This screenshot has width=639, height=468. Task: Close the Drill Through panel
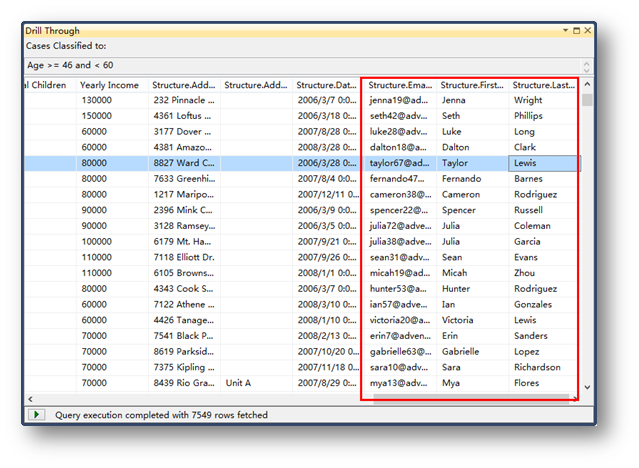pyautogui.click(x=587, y=31)
